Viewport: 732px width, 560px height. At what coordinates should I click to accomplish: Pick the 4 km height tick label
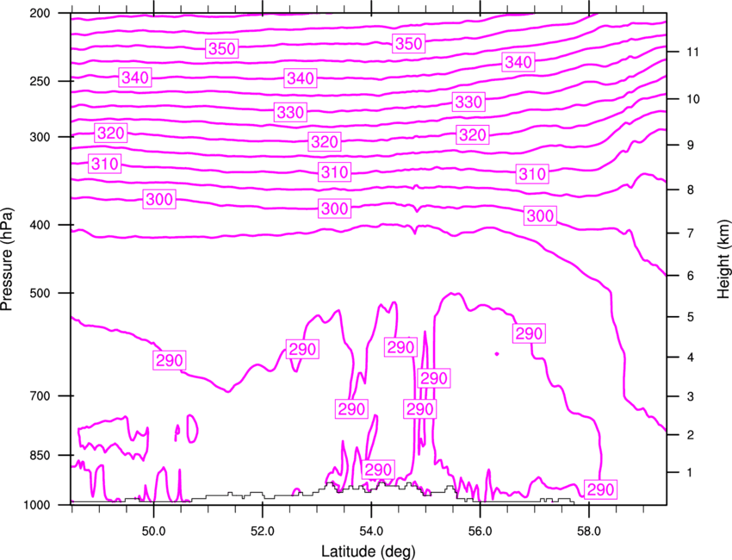tap(690, 358)
